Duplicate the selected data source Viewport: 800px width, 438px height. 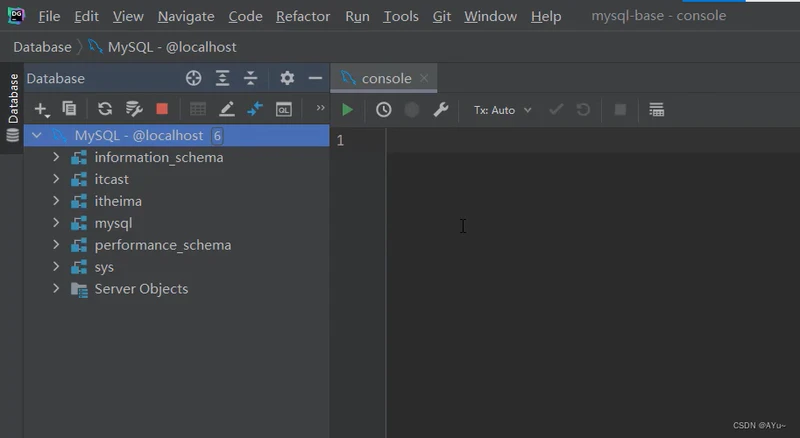point(69,108)
